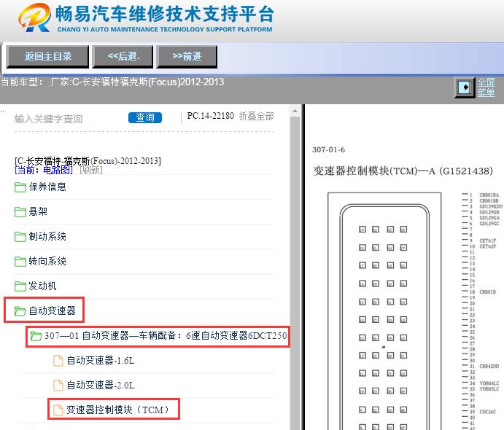
Task: Click pin 18 label CBB01B
Action: 488,292
